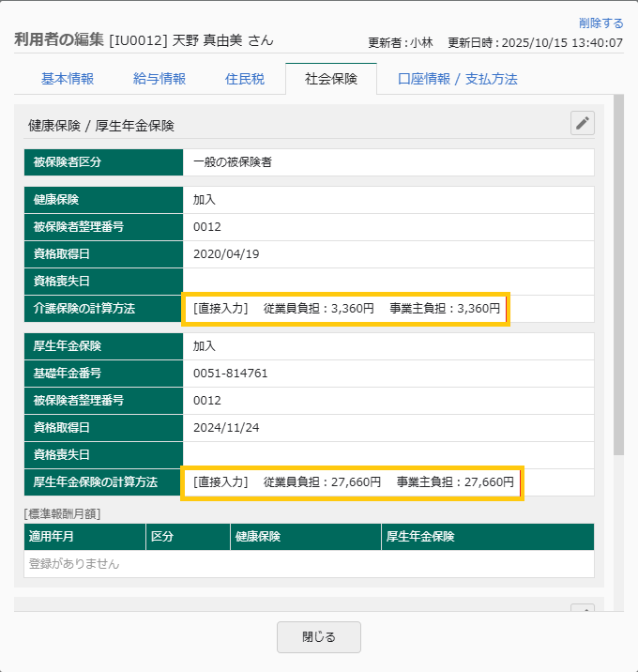Viewport: 638px width, 672px height.
Task: Click the 削除する link
Action: (600, 23)
